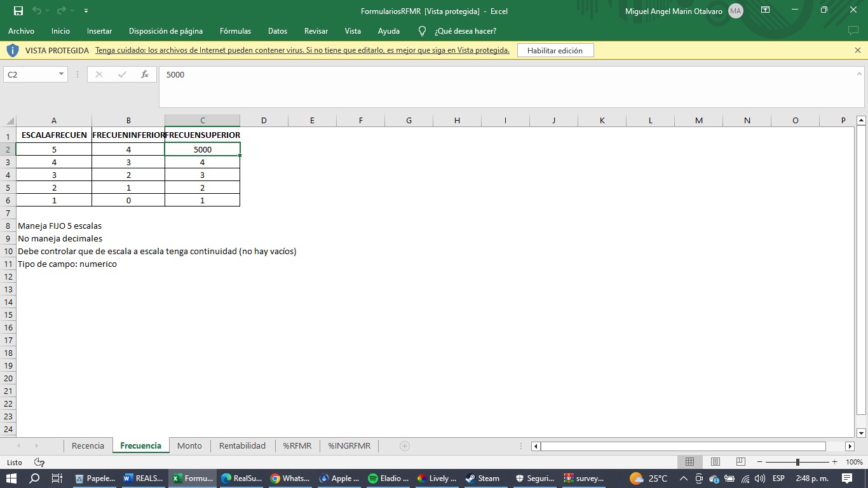The image size is (868, 488).
Task: Open the Comments icon in ribbon
Action: click(x=853, y=30)
